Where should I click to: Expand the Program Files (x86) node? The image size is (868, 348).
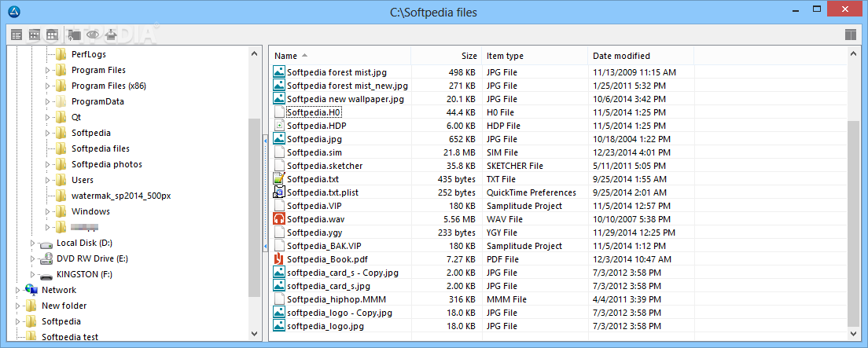pos(47,86)
